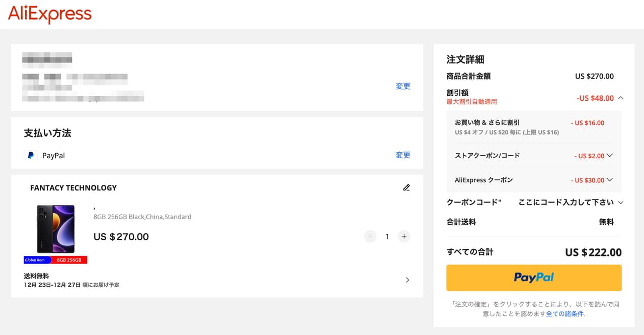Image resolution: width=644 pixels, height=335 pixels.
Task: Click 変更 link for the PayPal payment method
Action: click(x=403, y=155)
